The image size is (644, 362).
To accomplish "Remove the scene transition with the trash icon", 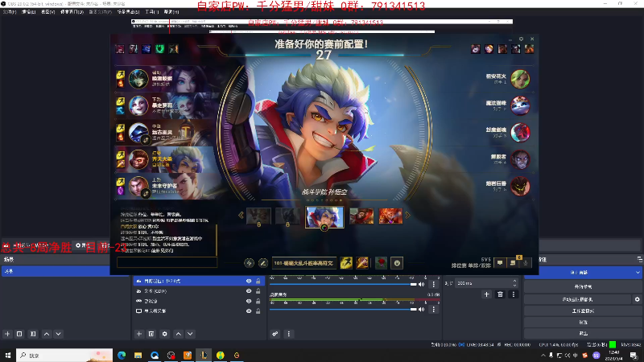I will pyautogui.click(x=500, y=294).
